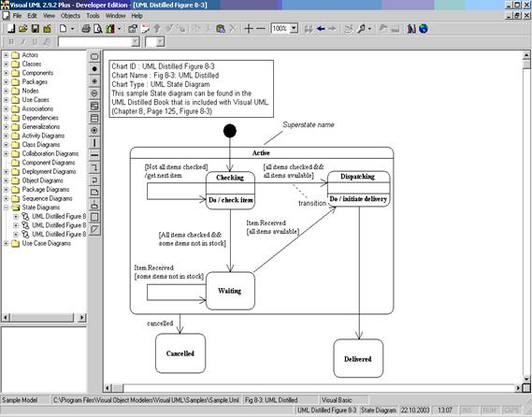Select the plain rectangle palette tool
Image resolution: width=532 pixels, height=417 pixels.
pyautogui.click(x=94, y=217)
